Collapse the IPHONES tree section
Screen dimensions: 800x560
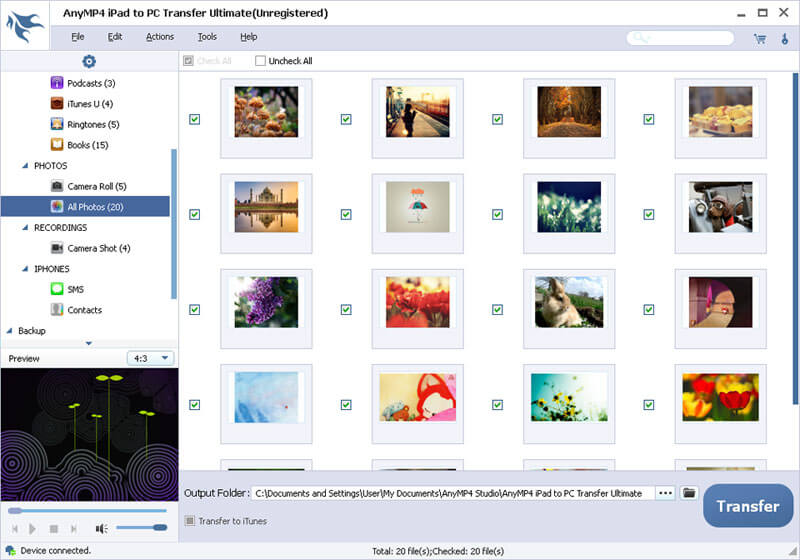click(25, 269)
